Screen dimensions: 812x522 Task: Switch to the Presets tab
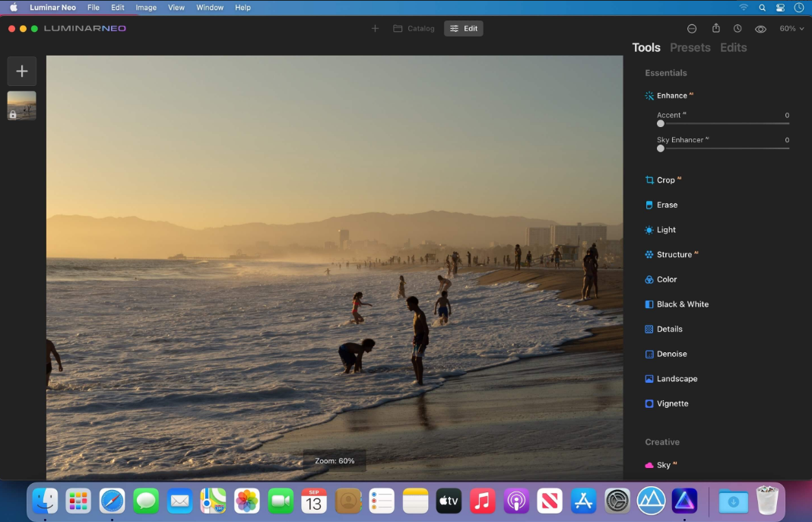coord(690,48)
